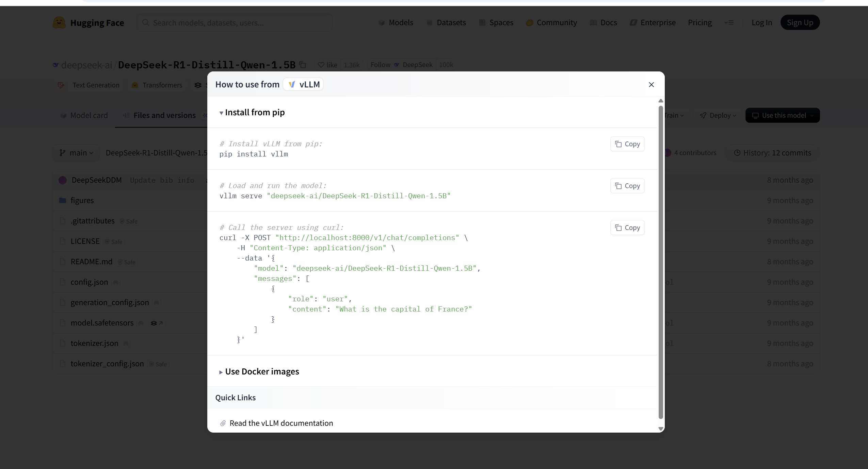Viewport: 868px width, 469px height.
Task: Open the main branch dropdown
Action: tap(76, 153)
